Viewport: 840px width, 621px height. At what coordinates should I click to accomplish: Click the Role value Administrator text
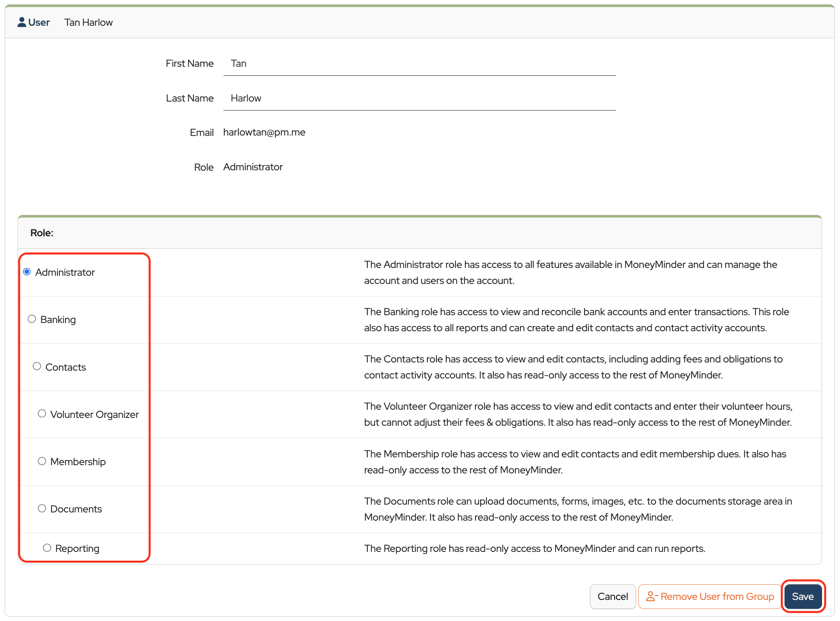coord(253,167)
